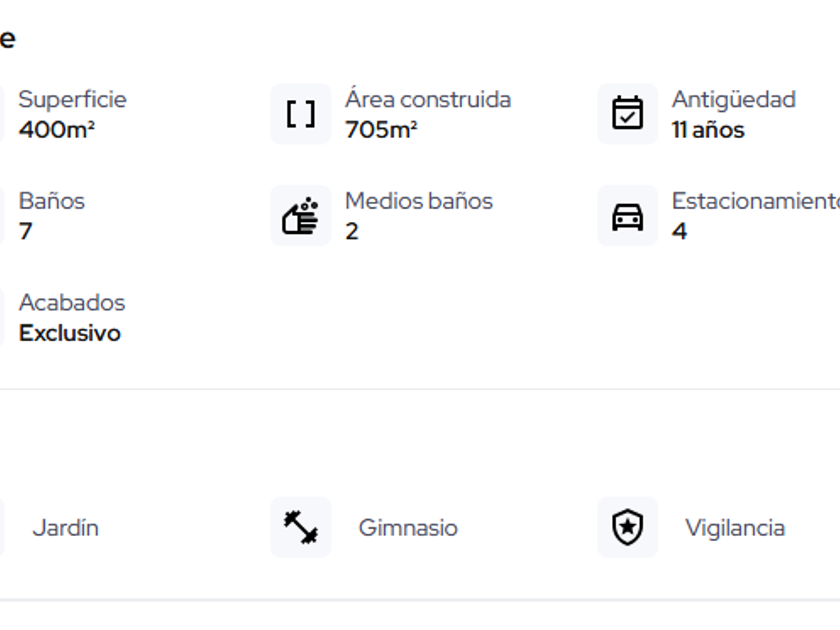Select the Gimnasio dumbbell icon

tap(300, 527)
